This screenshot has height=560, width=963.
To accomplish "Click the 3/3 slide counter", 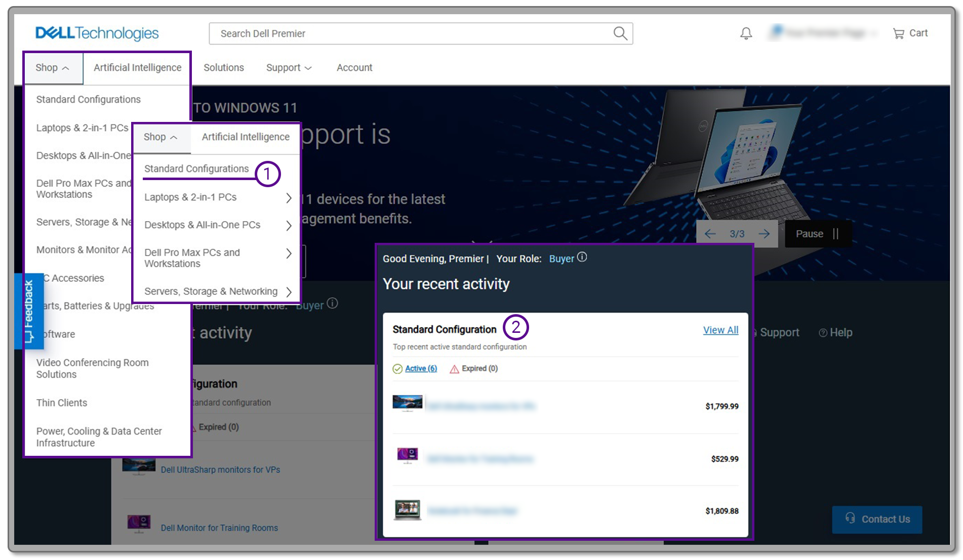I will pyautogui.click(x=737, y=234).
